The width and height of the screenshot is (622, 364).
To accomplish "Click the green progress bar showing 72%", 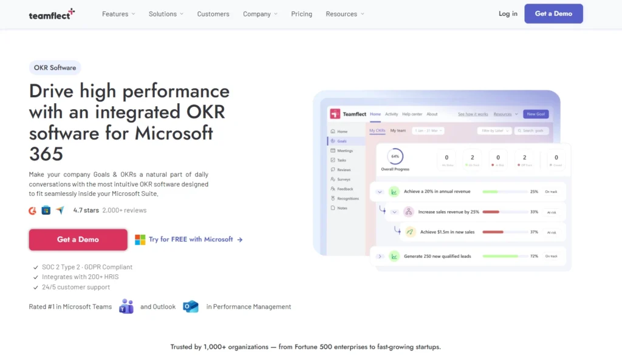I will [505, 256].
